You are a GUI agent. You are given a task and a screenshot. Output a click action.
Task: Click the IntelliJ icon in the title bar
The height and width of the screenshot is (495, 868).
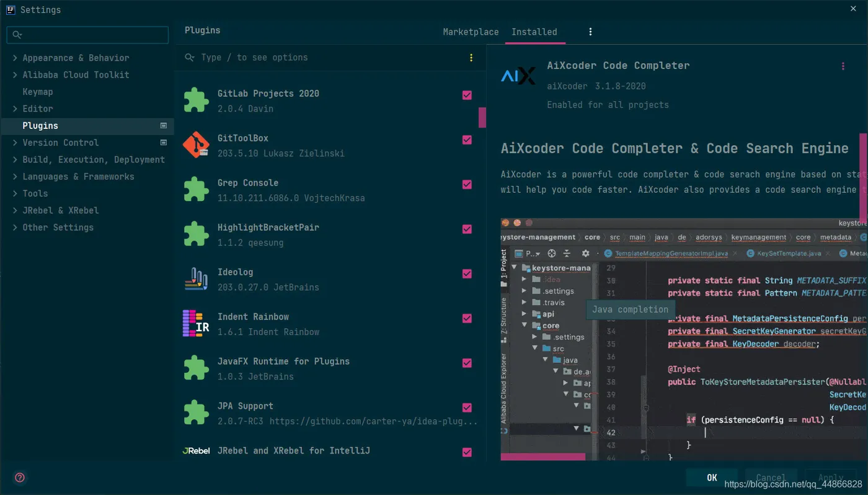point(11,9)
